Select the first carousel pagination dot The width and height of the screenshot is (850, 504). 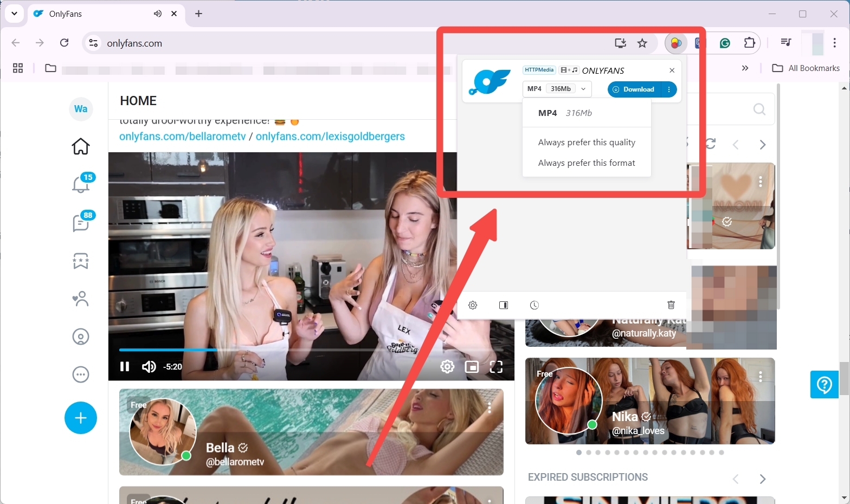(x=579, y=453)
